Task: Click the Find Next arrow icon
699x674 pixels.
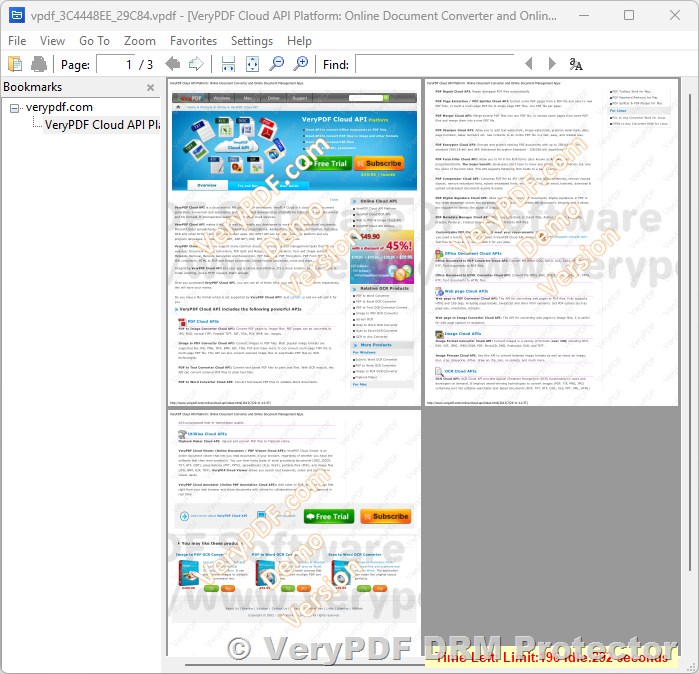Action: click(551, 64)
